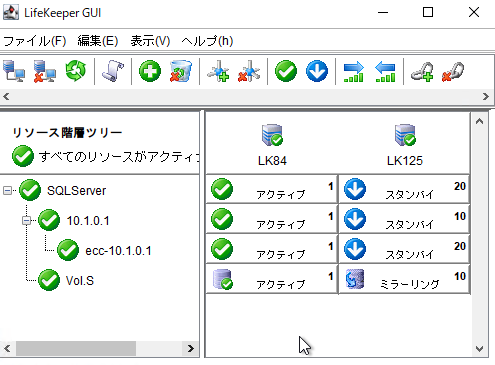The image size is (495, 365).
Task: Maximize the LifeKeeper GUI window
Action: click(428, 12)
